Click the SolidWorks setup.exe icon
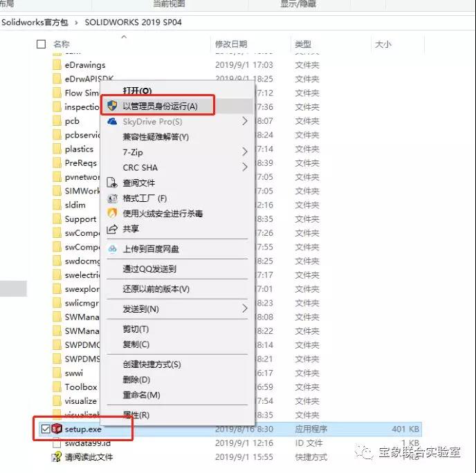Image resolution: width=476 pixels, height=473 pixels. (x=57, y=429)
